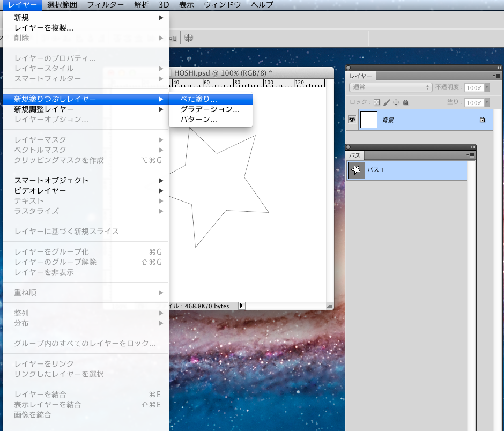Open the 塗り fill dropdown arrow

(x=487, y=103)
